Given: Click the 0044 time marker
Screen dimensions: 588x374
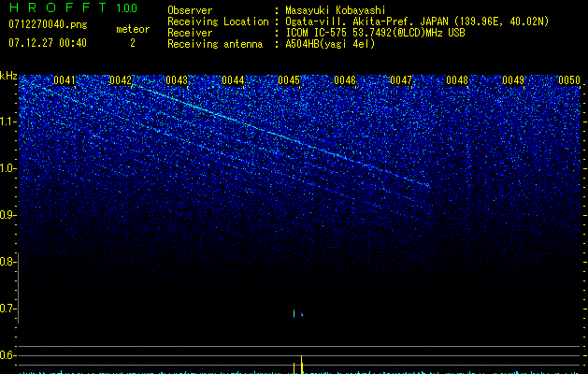Looking at the screenshot, I should pos(233,80).
